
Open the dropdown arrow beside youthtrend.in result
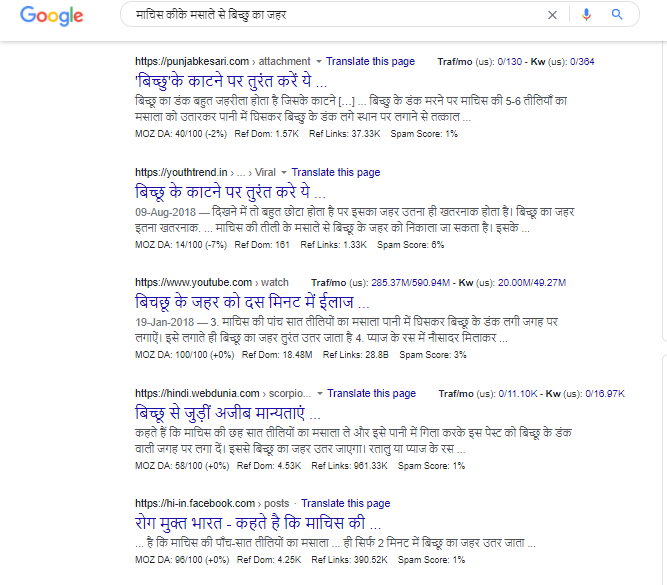[284, 173]
